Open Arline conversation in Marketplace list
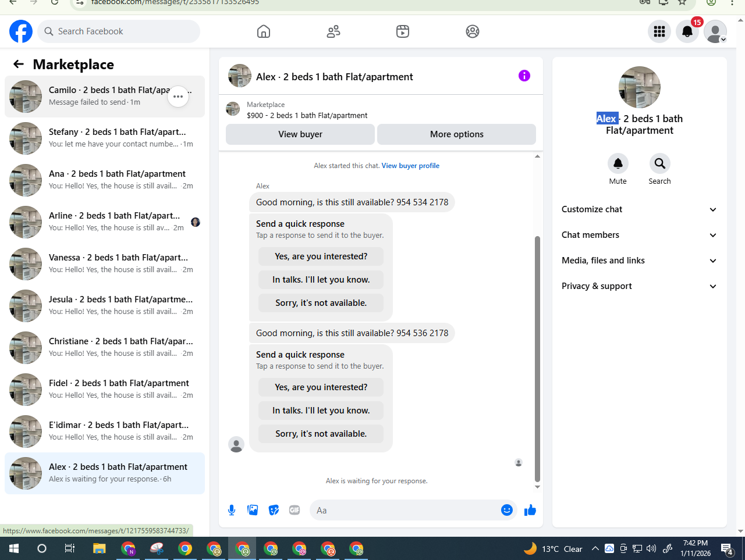Viewport: 745px width, 560px height. [105, 222]
